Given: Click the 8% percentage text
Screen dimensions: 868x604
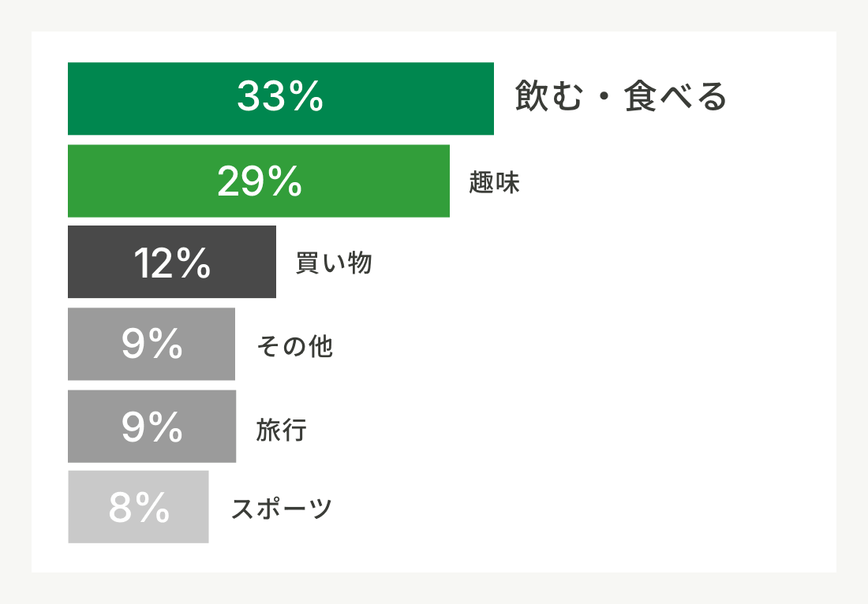Looking at the screenshot, I should [139, 507].
